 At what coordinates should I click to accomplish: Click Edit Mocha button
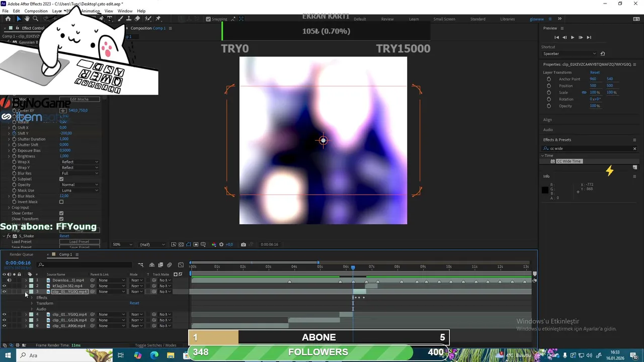coord(79,100)
